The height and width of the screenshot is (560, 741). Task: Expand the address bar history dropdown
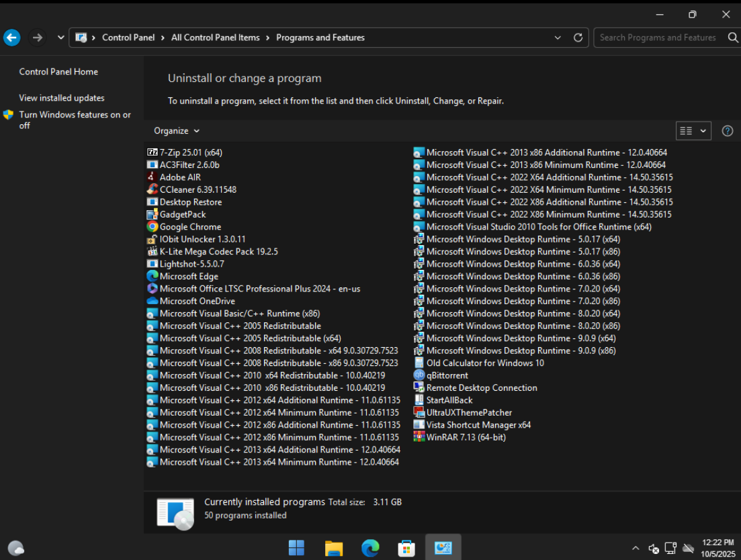click(558, 38)
